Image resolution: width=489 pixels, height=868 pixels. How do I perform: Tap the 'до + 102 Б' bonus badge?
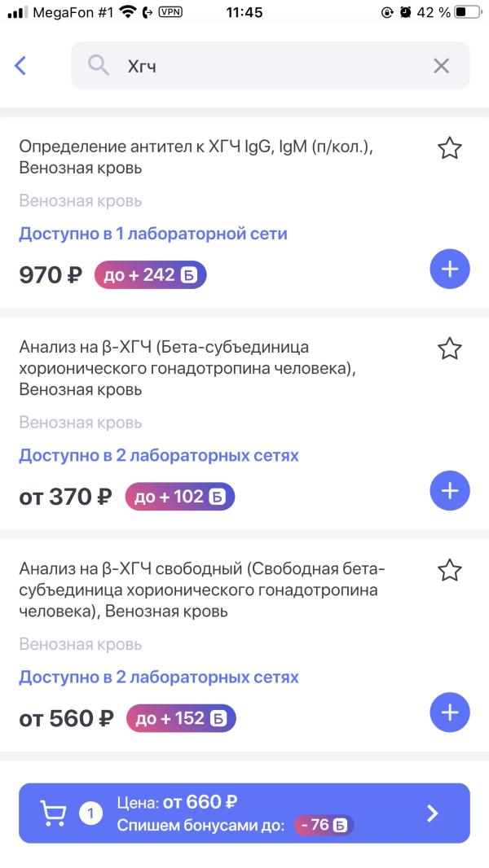[180, 497]
